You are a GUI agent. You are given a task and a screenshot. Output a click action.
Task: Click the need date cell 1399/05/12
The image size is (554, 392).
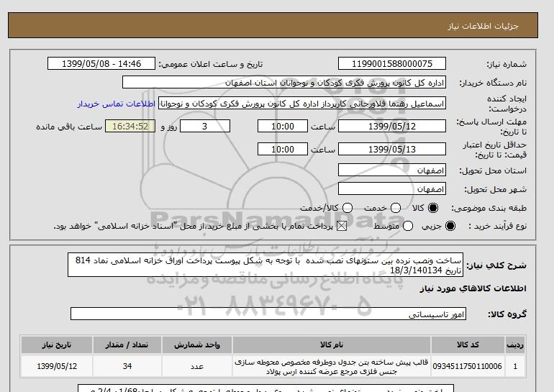point(57,366)
